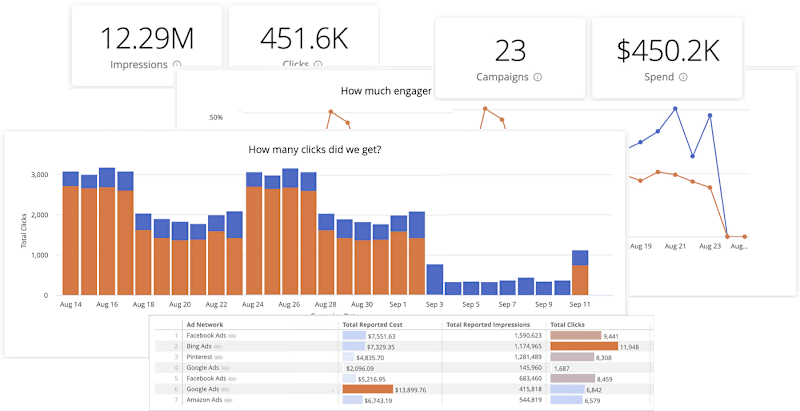Screen dimensions: 800x411
Task: Open the options pill on Google Ads row 6
Action: click(x=226, y=390)
